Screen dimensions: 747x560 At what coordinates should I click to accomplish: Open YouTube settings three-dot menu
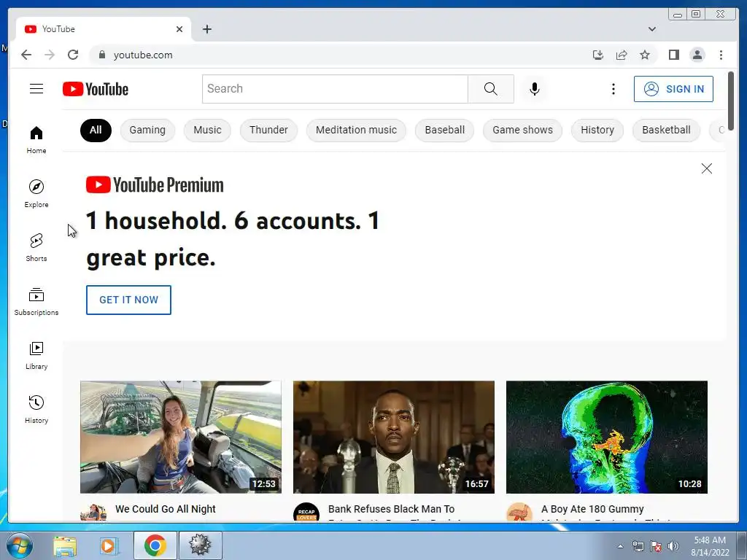click(613, 88)
